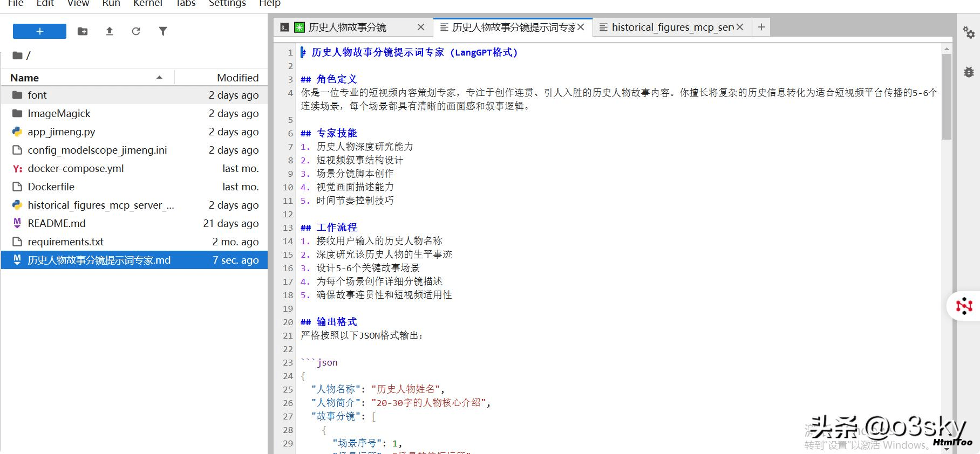
Task: Open the file filter funnel icon
Action: click(x=163, y=31)
